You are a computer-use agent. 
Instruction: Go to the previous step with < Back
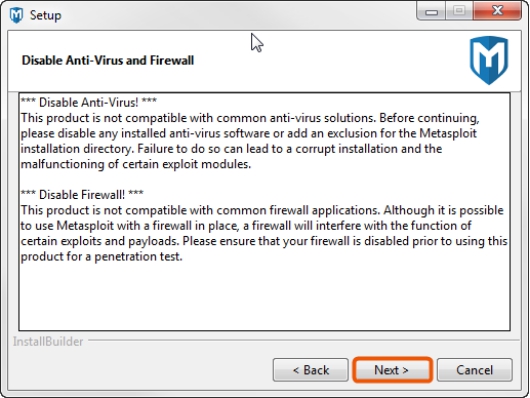(311, 370)
